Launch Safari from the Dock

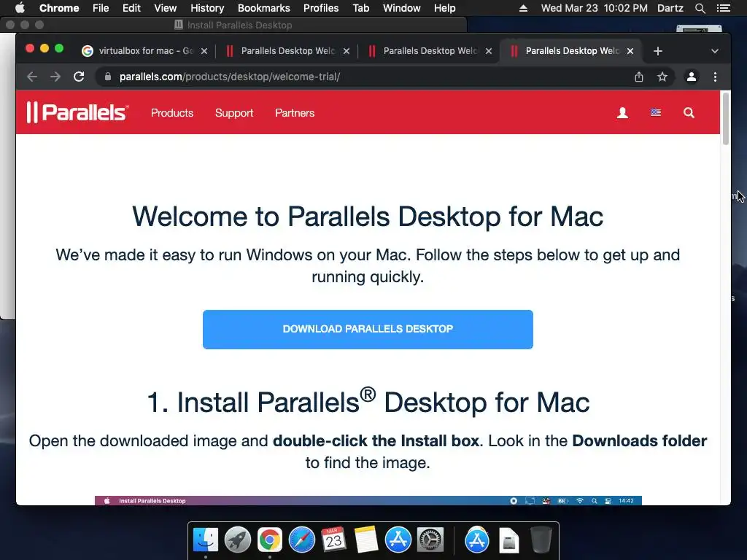click(301, 540)
